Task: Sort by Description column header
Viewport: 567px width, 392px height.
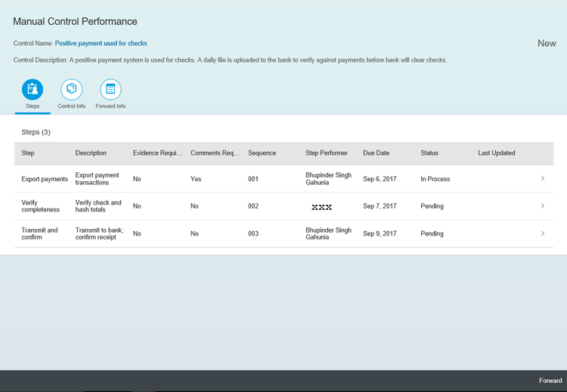Action: pos(91,153)
